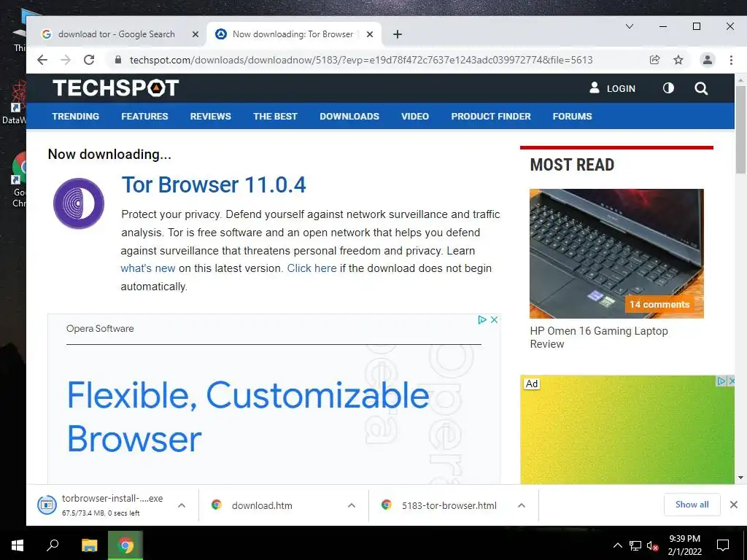
Task: Go back using the browser back arrow
Action: point(42,60)
